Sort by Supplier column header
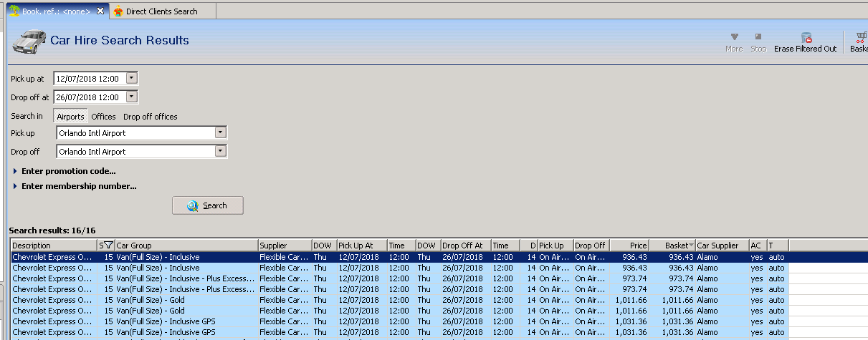This screenshot has width=868, height=340. tap(285, 246)
